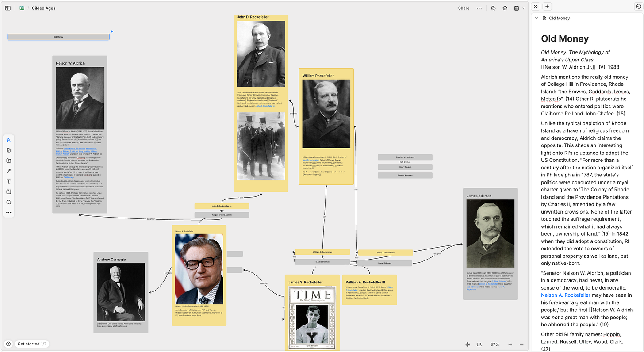This screenshot has height=352, width=644.
Task: Open the Nelson W. Aldrich card title
Action: pos(70,63)
